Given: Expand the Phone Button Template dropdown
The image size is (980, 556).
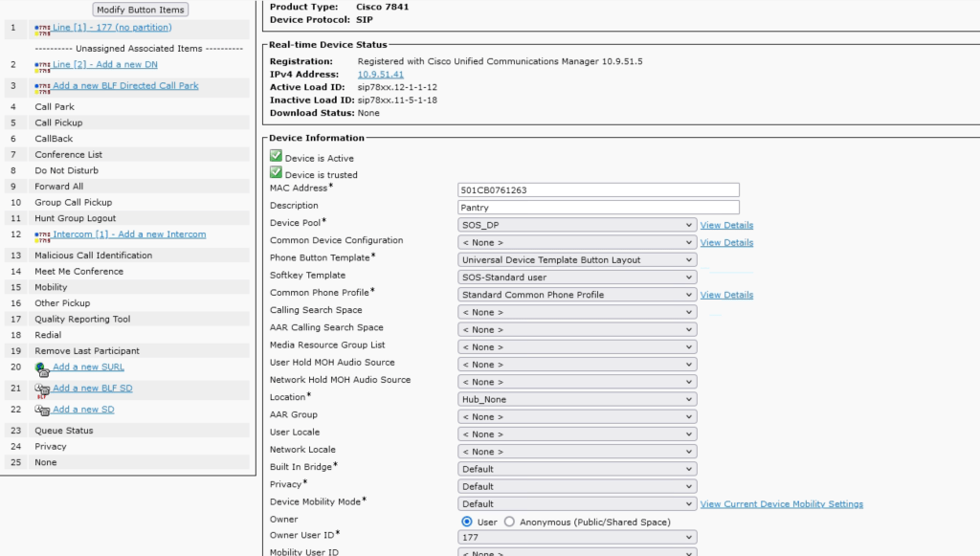Looking at the screenshot, I should [x=577, y=259].
